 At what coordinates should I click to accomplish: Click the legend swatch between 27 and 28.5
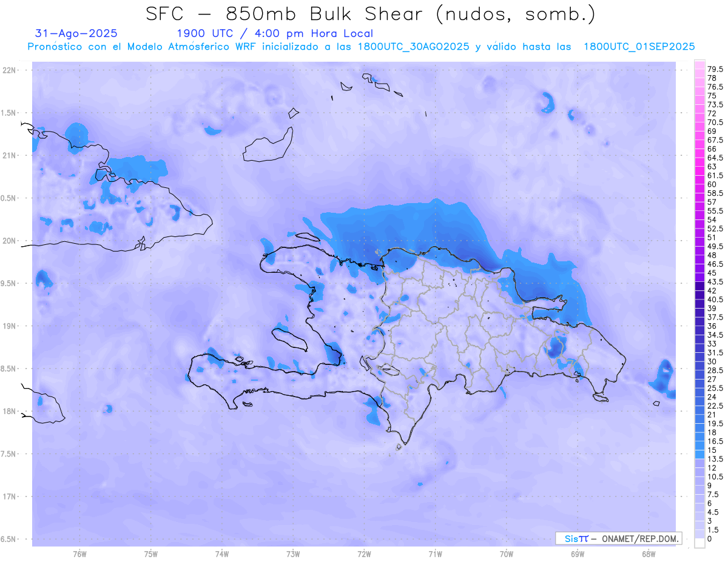[699, 375]
